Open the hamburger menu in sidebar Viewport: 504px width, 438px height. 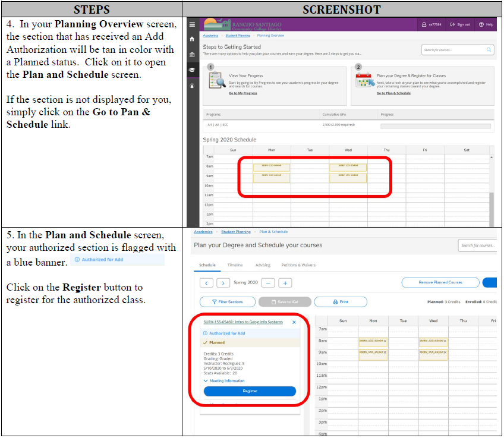click(192, 24)
